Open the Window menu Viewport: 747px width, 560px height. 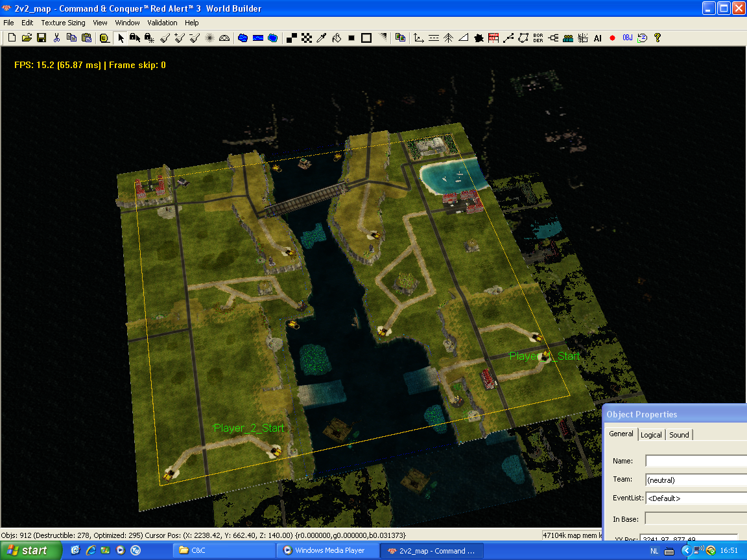click(x=127, y=23)
